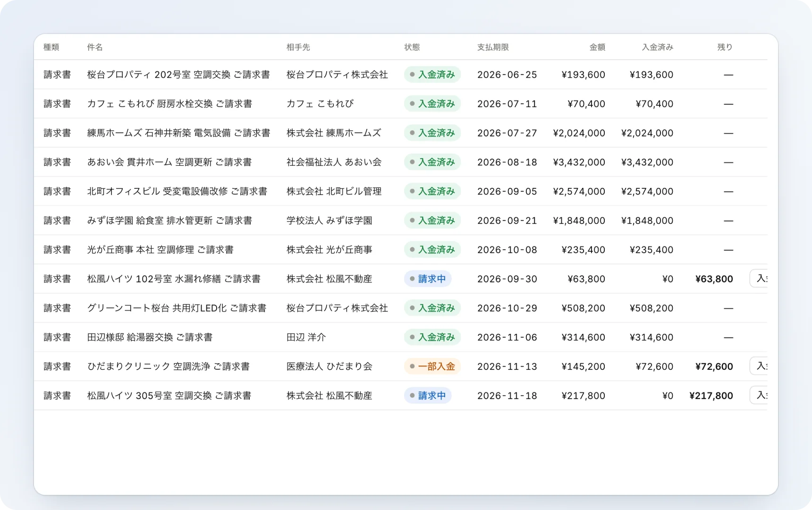Click the 入金 button for 松風ハイツ 305号室
Screen dimensions: 812x510
pyautogui.click(x=759, y=395)
